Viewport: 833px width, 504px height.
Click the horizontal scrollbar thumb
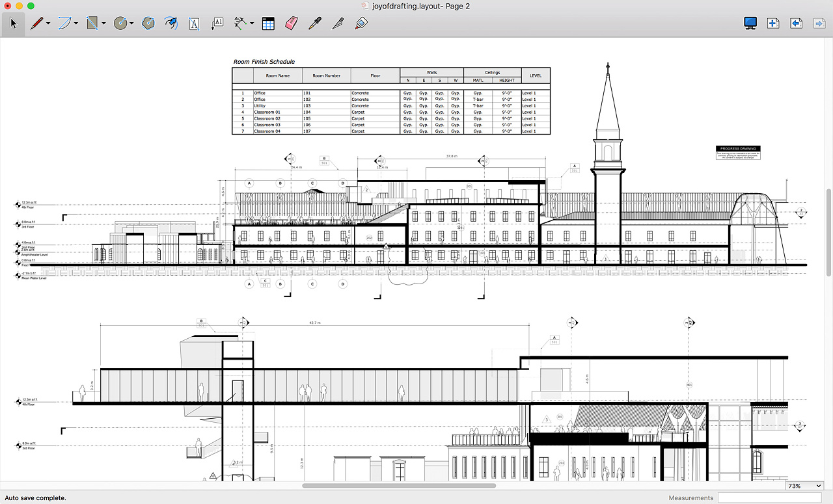[398, 485]
